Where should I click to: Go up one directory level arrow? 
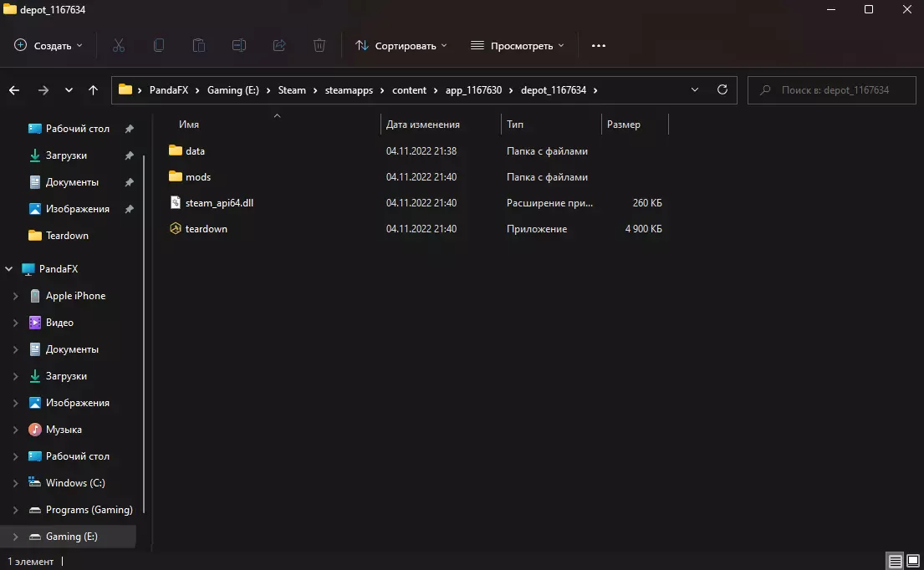coord(93,90)
